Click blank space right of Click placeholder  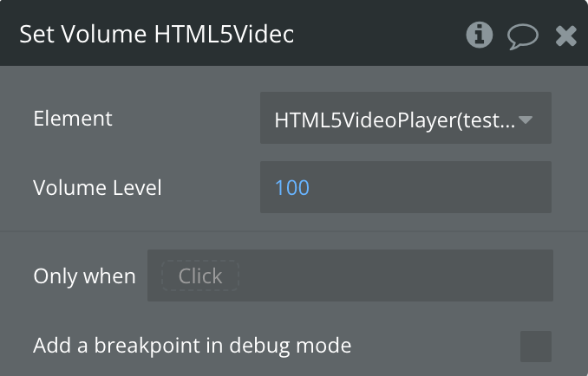coord(395,276)
